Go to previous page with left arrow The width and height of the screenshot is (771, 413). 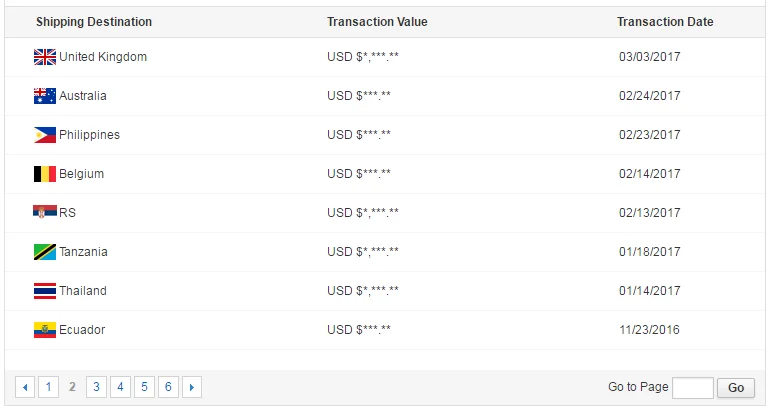click(x=25, y=387)
